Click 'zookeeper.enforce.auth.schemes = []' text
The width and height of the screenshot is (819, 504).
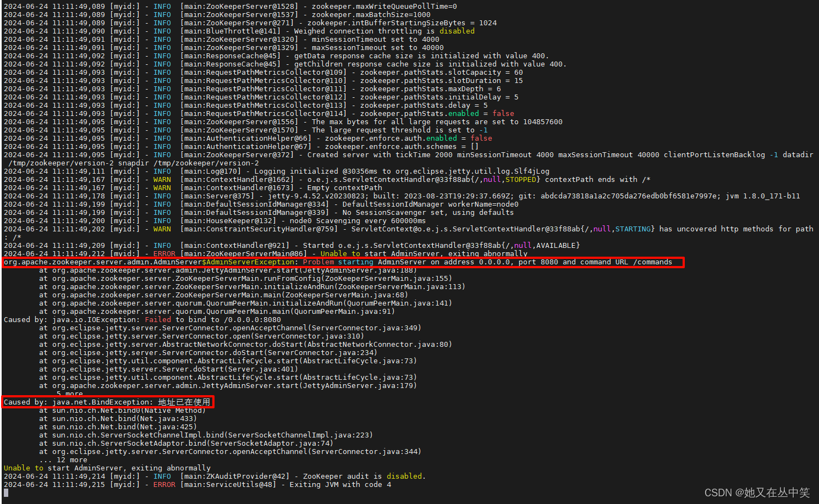[x=402, y=147]
